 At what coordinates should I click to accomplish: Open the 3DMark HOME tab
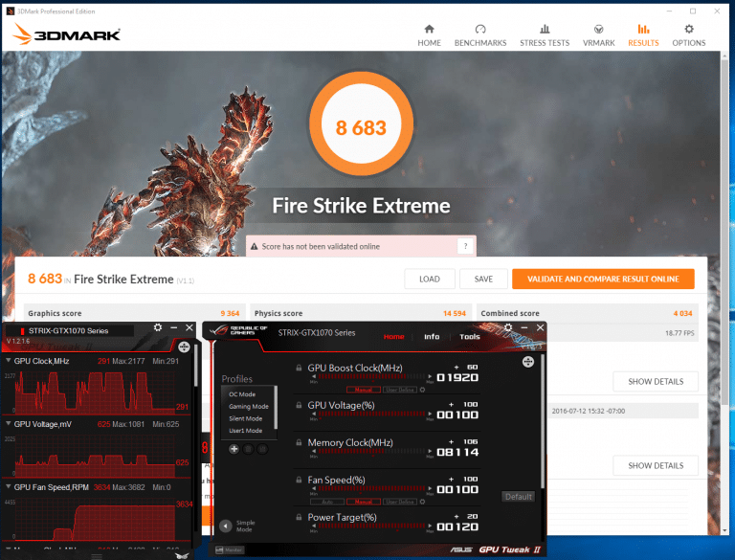[429, 35]
